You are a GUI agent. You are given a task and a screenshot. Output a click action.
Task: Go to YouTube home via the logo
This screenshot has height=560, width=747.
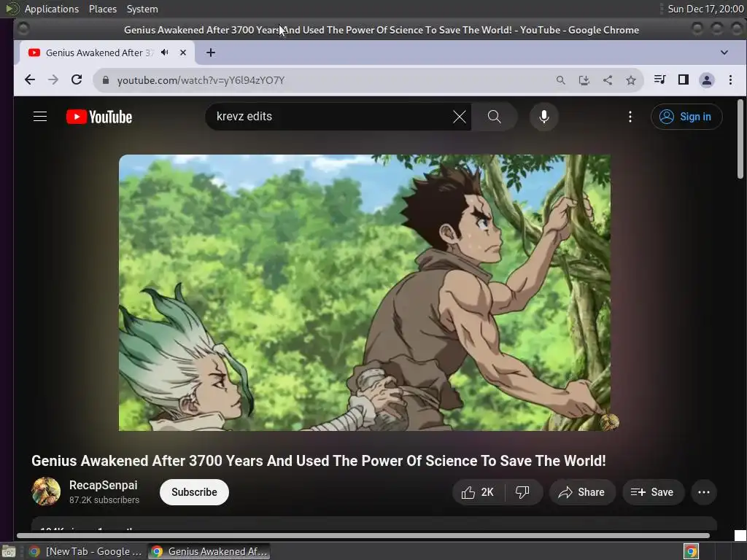tap(99, 117)
